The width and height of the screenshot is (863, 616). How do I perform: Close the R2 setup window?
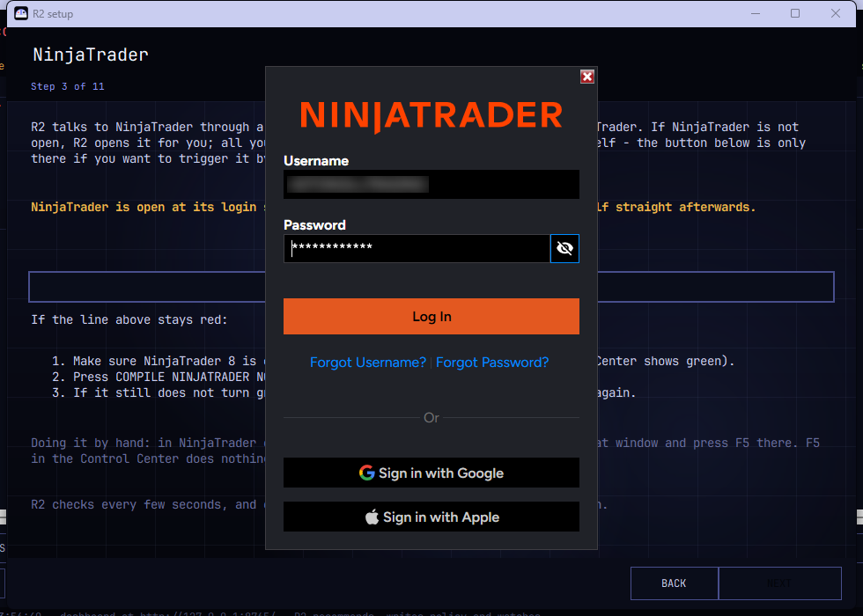click(835, 13)
